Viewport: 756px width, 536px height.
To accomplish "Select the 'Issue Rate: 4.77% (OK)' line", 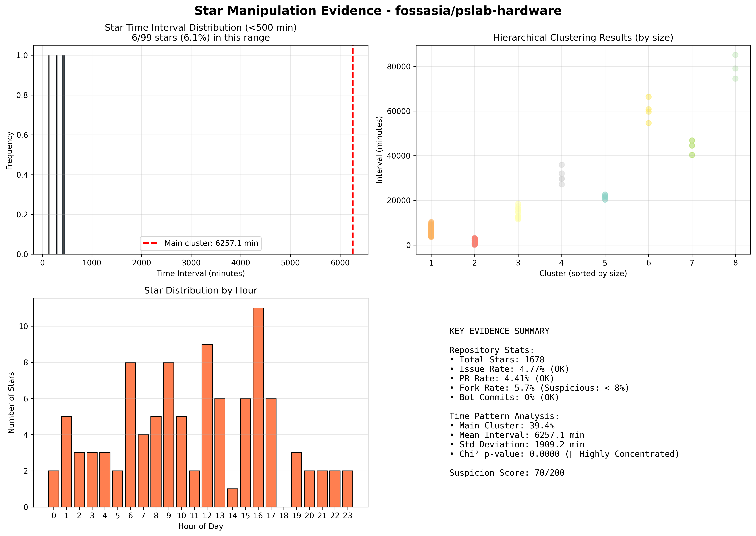I will [509, 369].
